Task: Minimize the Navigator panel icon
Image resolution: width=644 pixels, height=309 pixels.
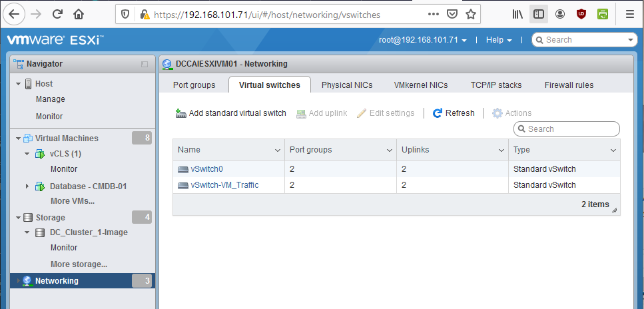Action: [x=144, y=64]
